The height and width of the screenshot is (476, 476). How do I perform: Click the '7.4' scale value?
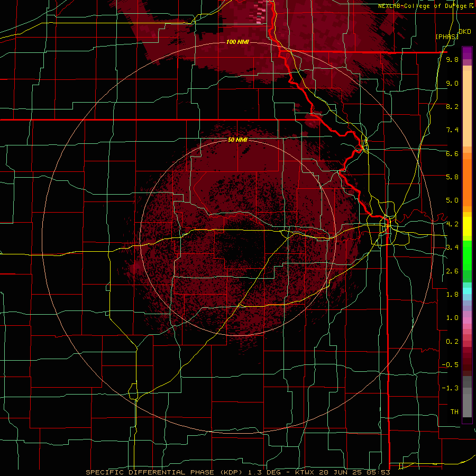point(452,130)
